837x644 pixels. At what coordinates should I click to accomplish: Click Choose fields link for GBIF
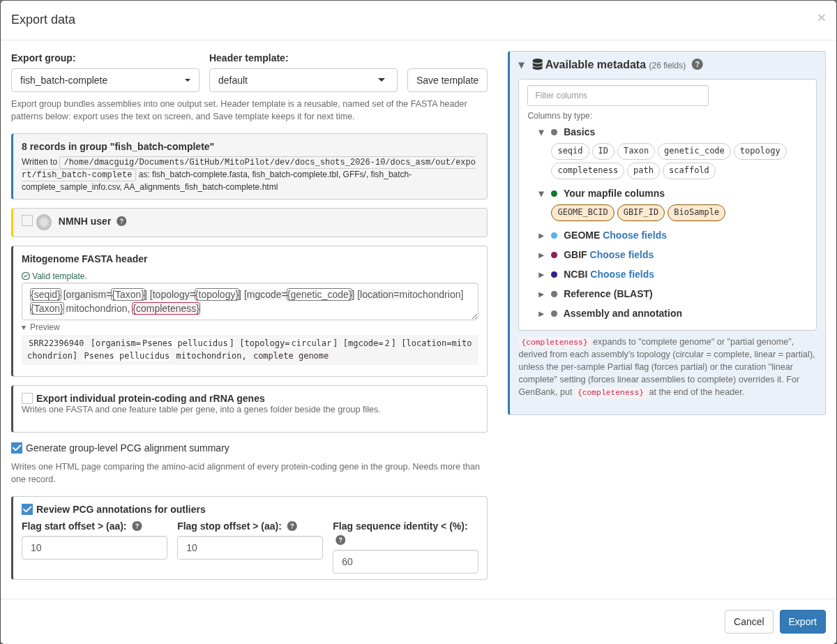click(x=621, y=255)
